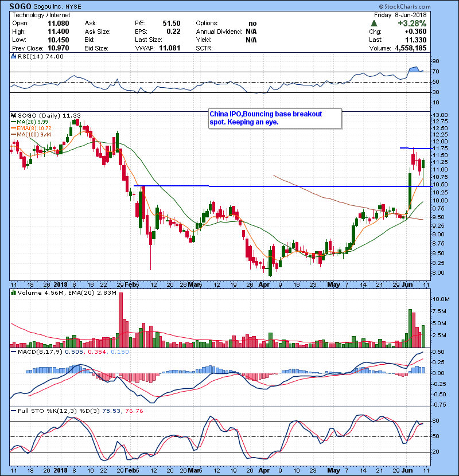Click the MACD signal value 0.354
Viewport: 459px width, 476px height.
[x=96, y=352]
